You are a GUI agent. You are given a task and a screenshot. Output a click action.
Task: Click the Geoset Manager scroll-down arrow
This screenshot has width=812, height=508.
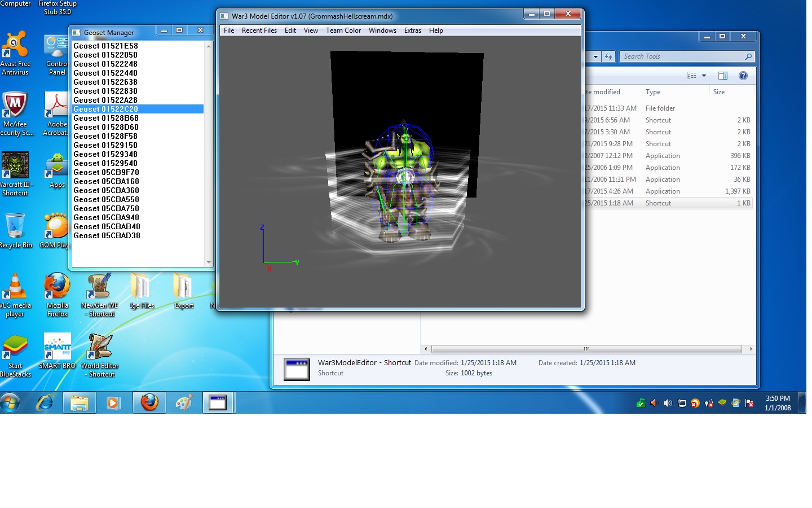pos(209,262)
